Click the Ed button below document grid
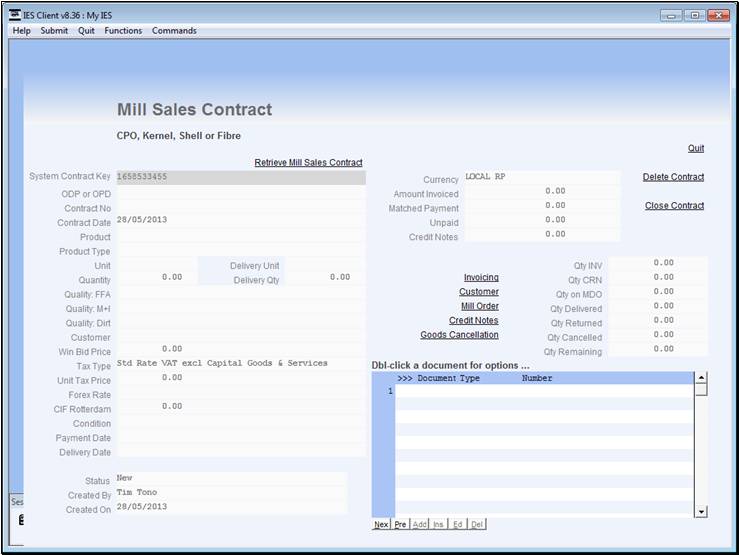The width and height of the screenshot is (739, 555). [x=458, y=524]
